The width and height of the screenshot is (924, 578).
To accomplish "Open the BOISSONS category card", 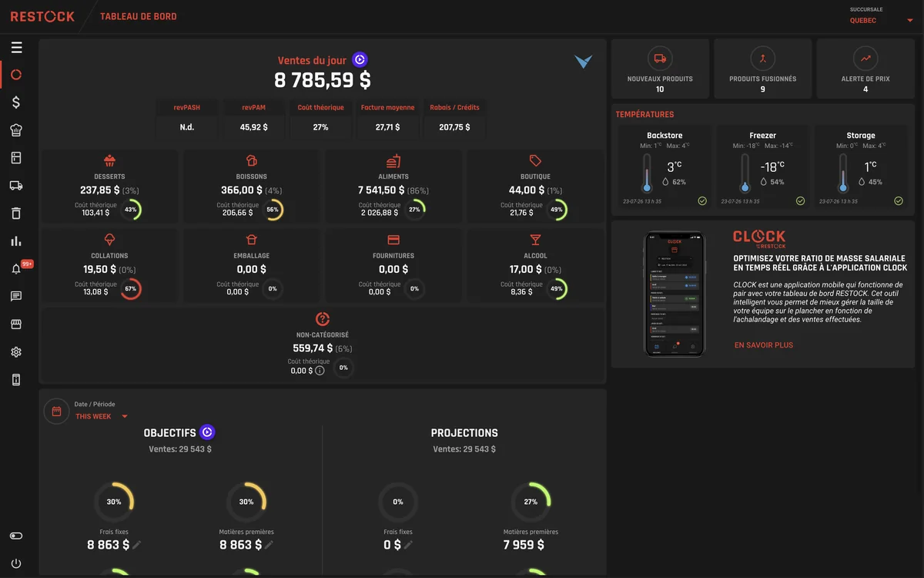I will click(x=252, y=187).
